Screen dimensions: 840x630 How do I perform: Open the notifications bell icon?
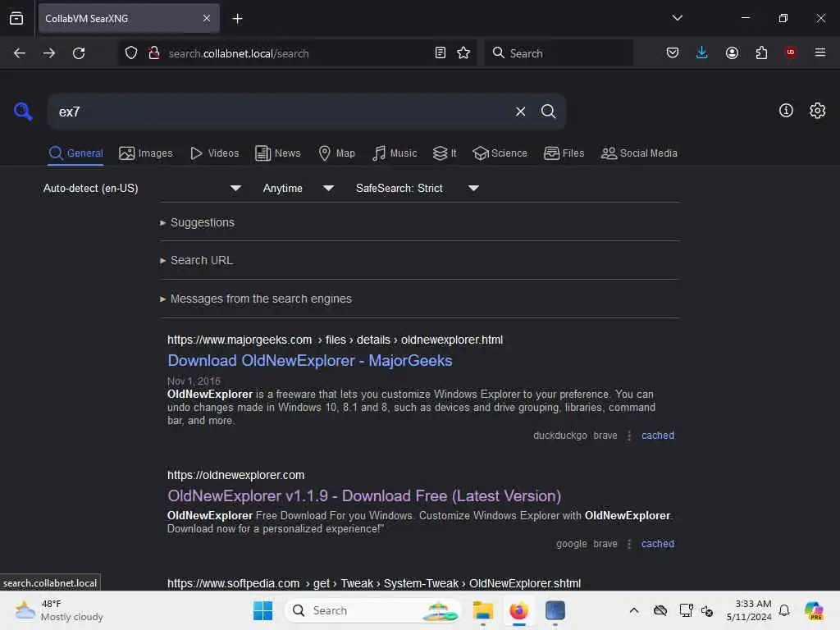(x=784, y=610)
